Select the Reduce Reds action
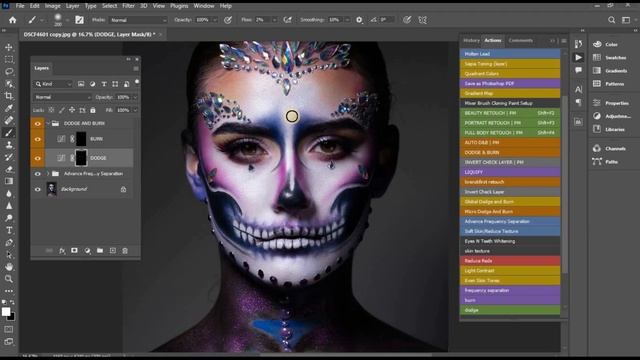This screenshot has width=640, height=360. pyautogui.click(x=510, y=261)
